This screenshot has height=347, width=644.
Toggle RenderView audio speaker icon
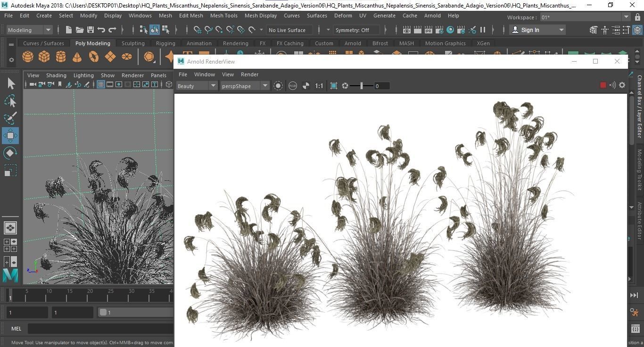pos(612,85)
